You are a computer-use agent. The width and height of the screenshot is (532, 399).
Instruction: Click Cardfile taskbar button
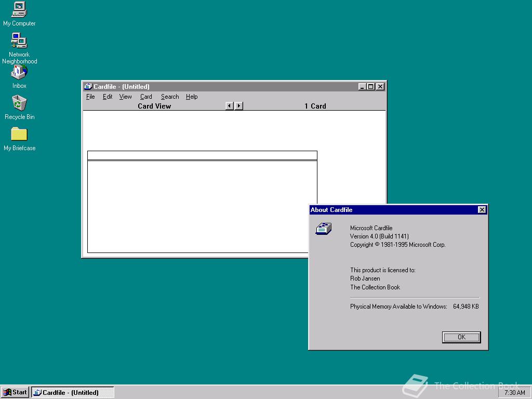(x=73, y=393)
